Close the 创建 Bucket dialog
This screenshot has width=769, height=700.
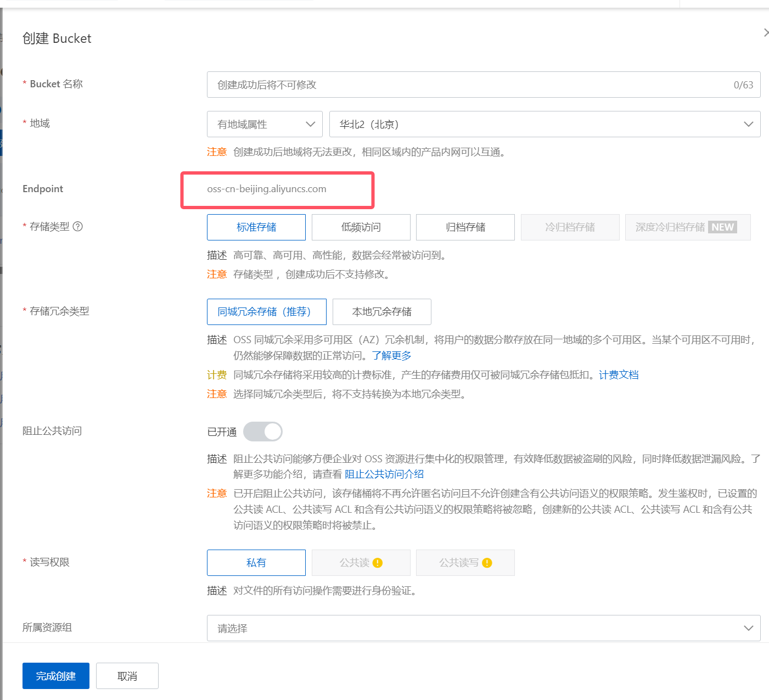pos(766,33)
